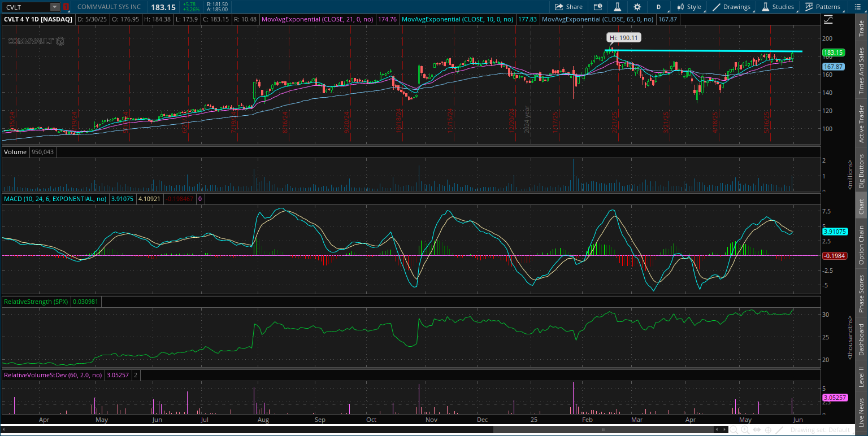868x436 pixels.
Task: Share the chart using Share button
Action: (568, 7)
